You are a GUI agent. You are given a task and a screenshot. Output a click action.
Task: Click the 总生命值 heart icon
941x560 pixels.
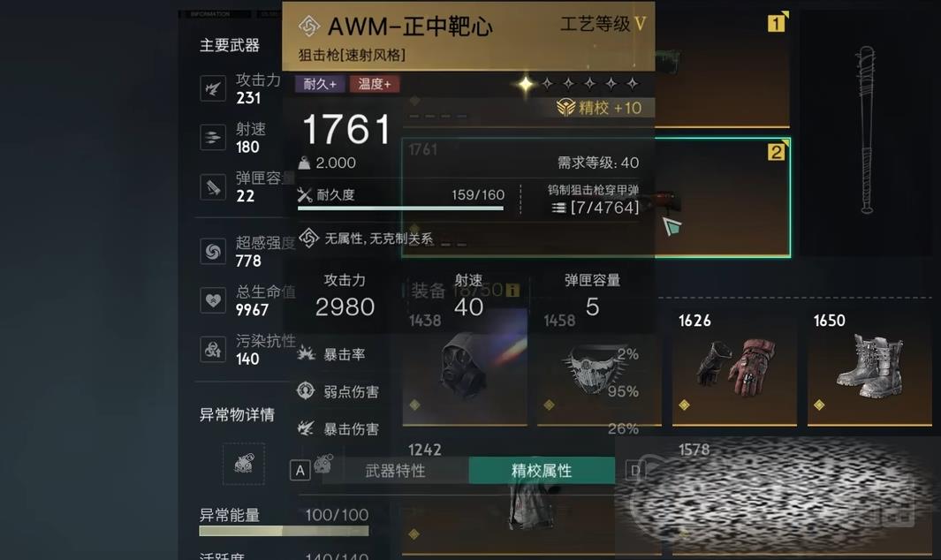click(x=212, y=300)
